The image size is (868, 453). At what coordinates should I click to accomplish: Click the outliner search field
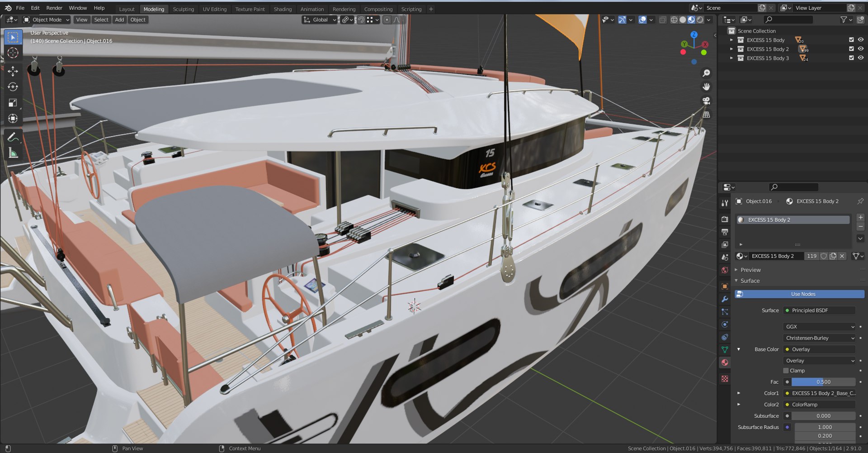tap(788, 19)
